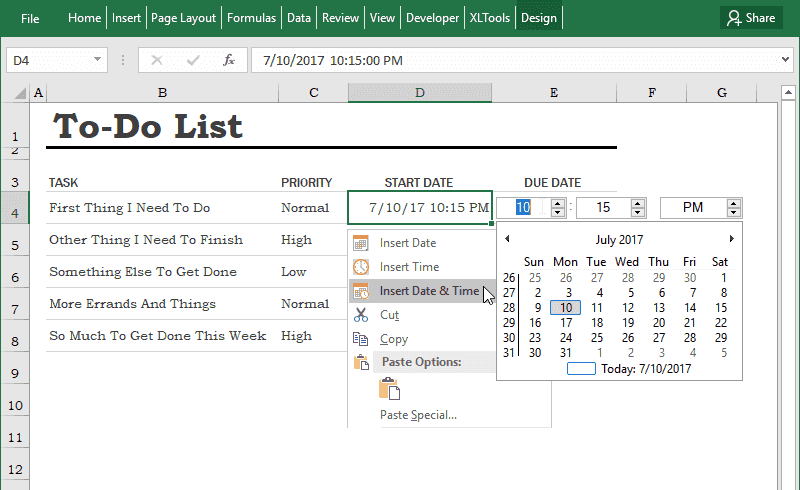Image resolution: width=800 pixels, height=490 pixels.
Task: Click cell 'First Thing I Need To Do'
Action: click(x=162, y=208)
